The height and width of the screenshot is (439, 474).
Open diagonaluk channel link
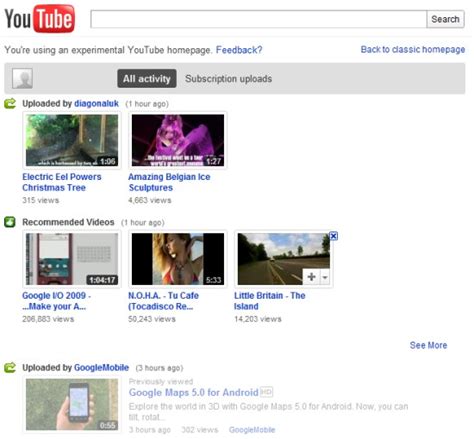96,104
